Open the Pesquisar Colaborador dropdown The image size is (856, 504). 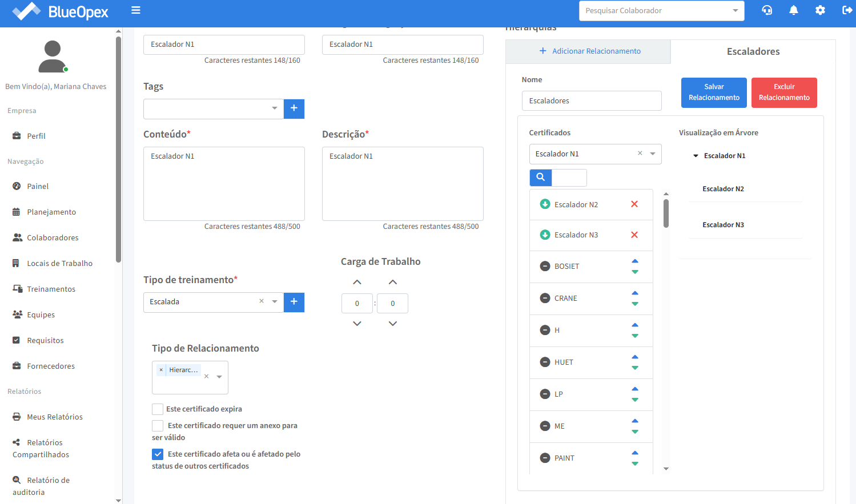[x=735, y=11]
